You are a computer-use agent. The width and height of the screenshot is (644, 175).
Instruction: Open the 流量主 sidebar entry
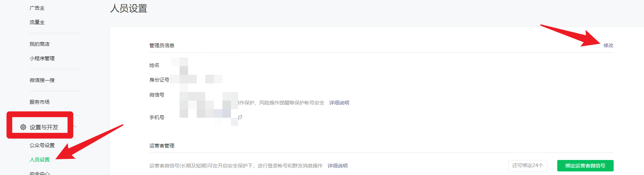(x=37, y=22)
